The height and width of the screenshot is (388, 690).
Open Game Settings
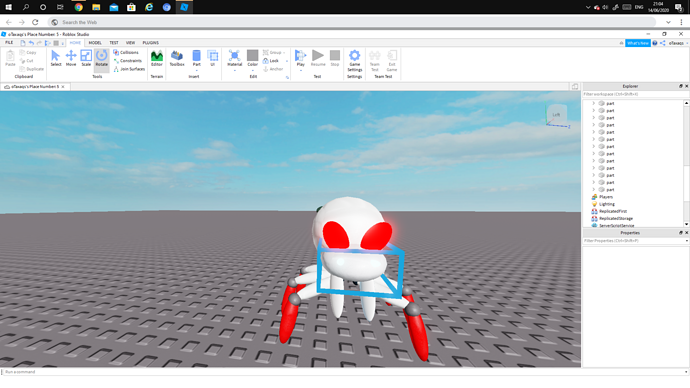coord(355,60)
